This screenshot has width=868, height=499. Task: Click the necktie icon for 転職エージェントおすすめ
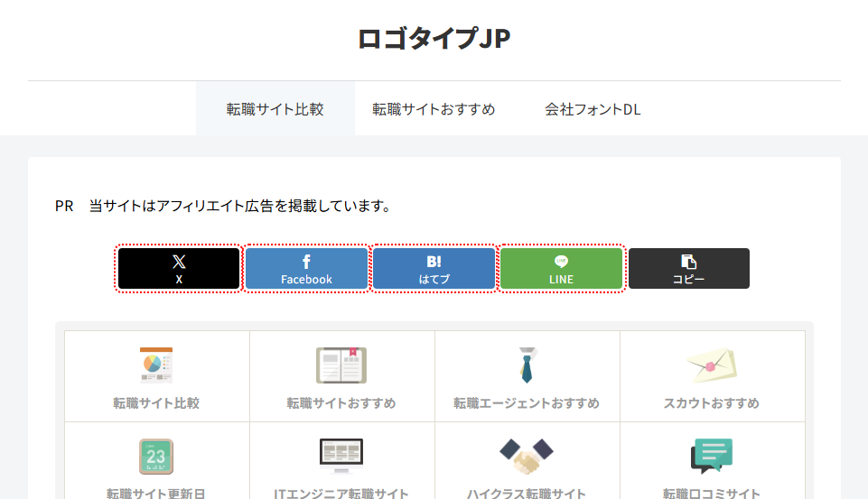tap(527, 365)
